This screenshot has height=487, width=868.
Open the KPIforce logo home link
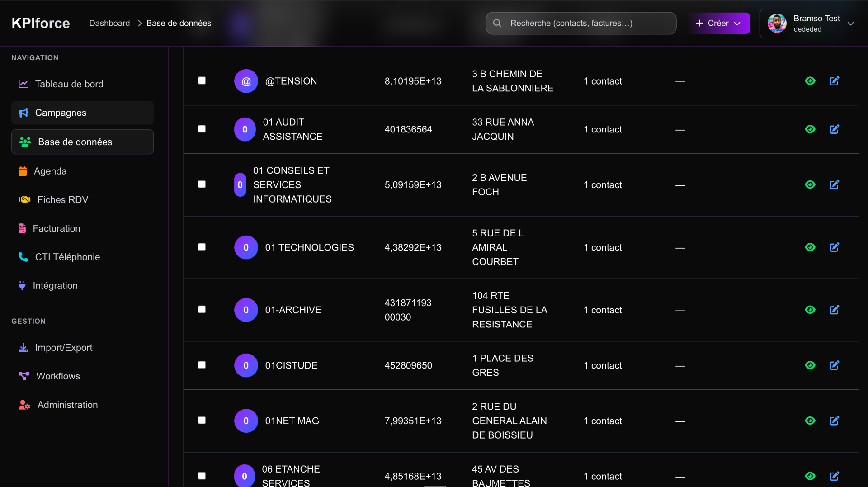tap(41, 23)
